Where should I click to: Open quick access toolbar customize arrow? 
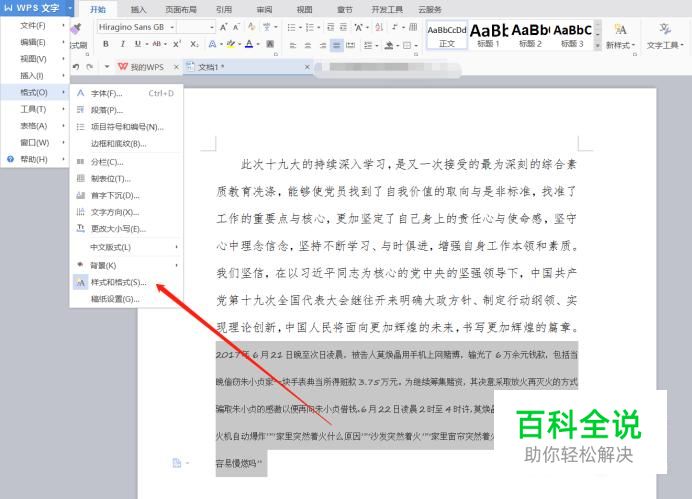click(x=107, y=67)
